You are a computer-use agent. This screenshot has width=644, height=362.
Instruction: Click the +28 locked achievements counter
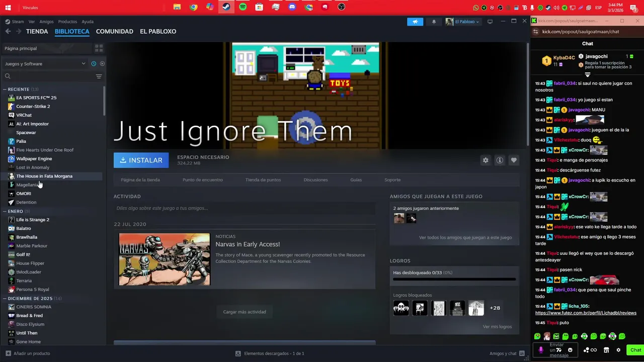(x=495, y=308)
